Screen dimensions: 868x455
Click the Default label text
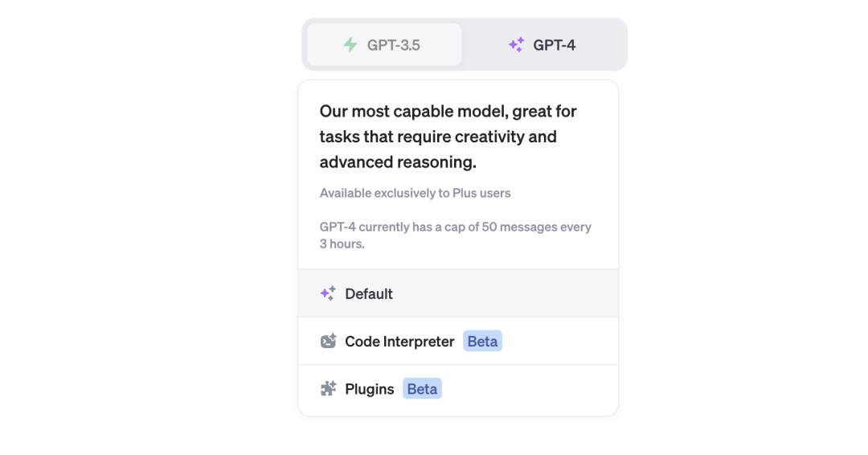click(369, 294)
